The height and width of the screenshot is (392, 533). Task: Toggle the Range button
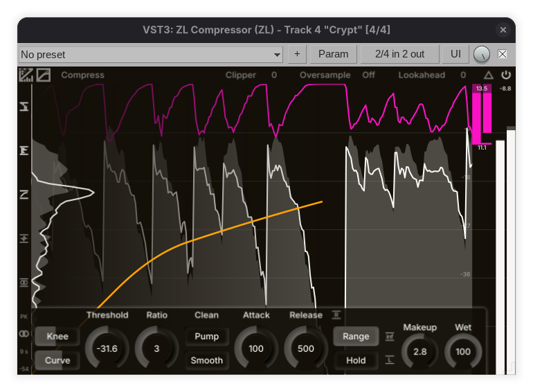tap(356, 337)
